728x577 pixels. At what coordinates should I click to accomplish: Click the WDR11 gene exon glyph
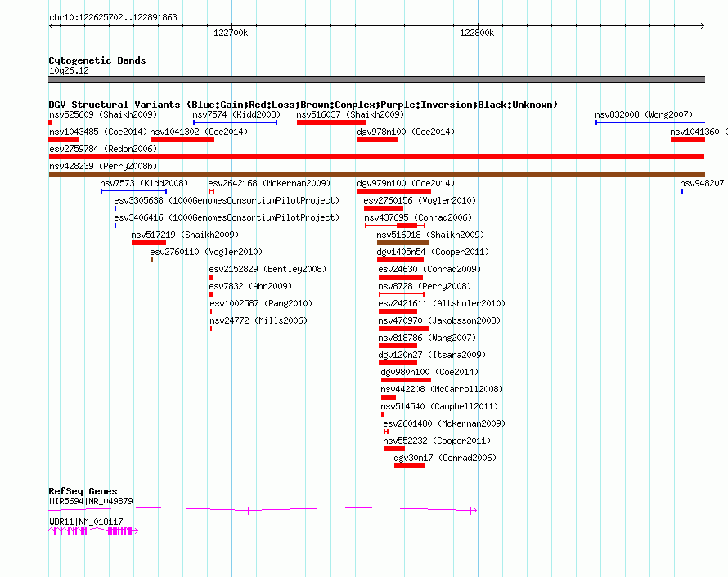93,531
